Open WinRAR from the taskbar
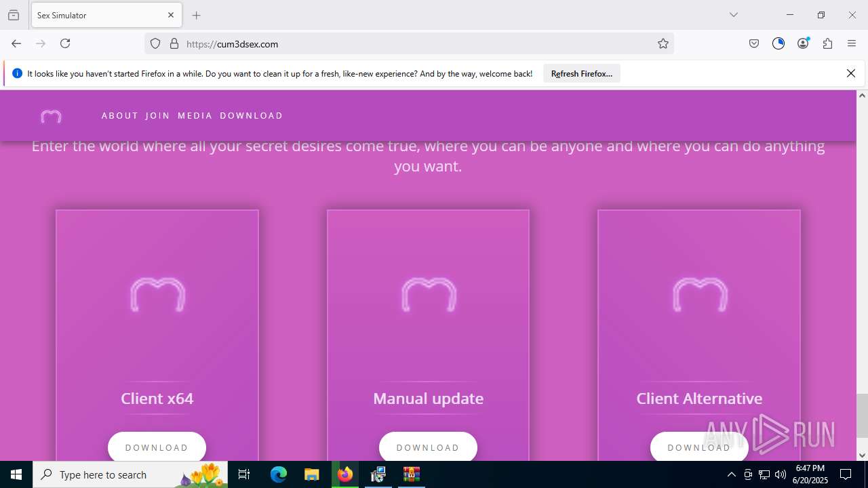This screenshot has width=868, height=488. [x=412, y=474]
